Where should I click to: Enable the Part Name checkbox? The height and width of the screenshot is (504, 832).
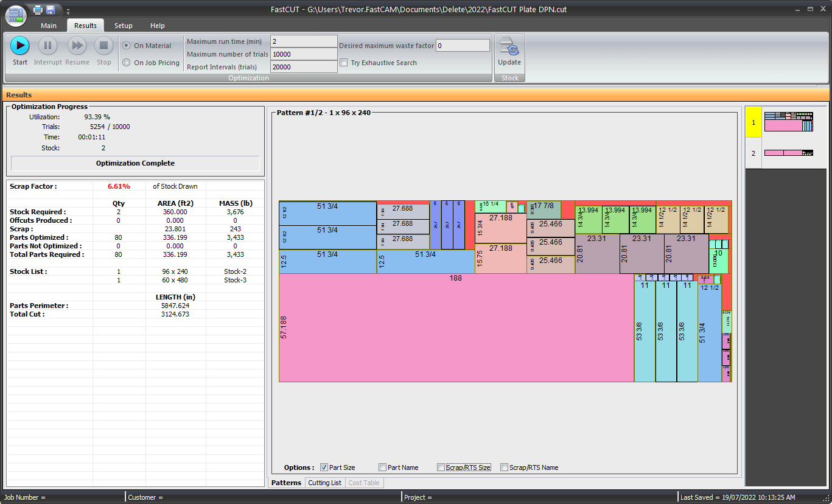[382, 467]
